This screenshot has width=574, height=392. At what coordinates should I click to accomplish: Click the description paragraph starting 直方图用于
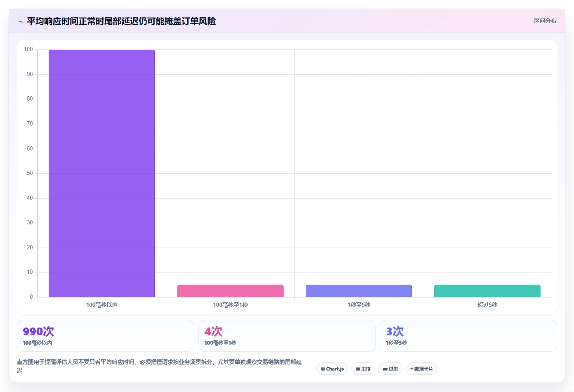point(159,366)
